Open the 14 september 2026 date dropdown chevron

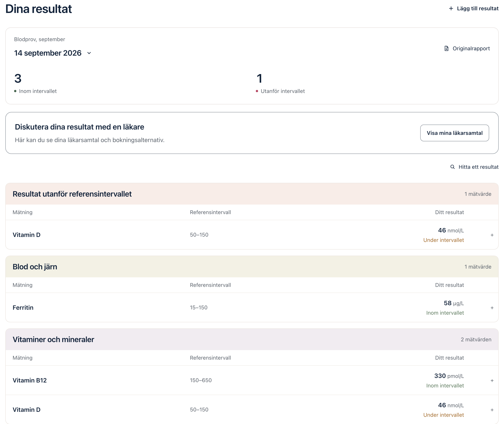[89, 53]
